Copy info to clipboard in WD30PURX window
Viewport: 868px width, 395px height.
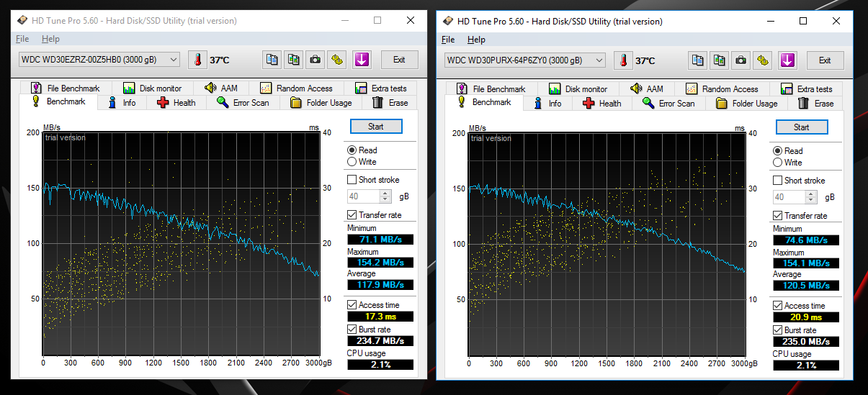tap(697, 60)
